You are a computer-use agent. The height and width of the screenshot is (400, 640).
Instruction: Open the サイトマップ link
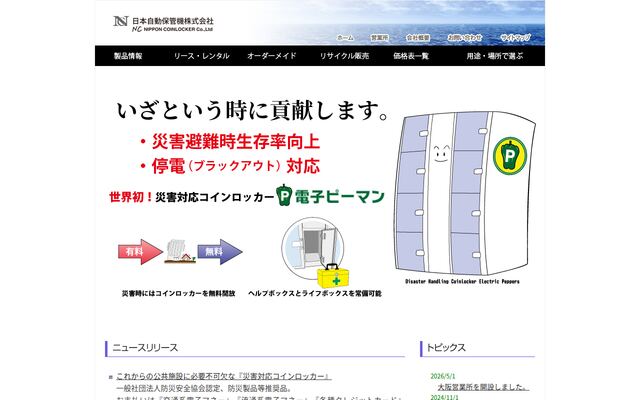point(516,38)
